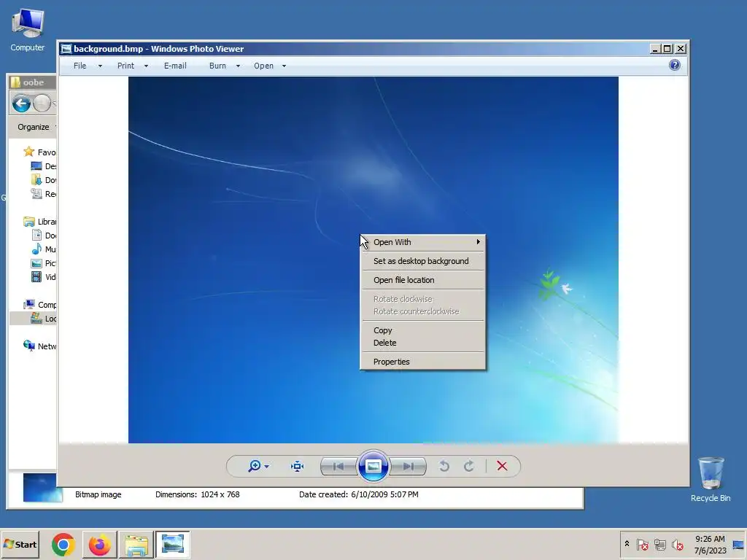Select Computer in Explorer sidebar
747x560 pixels.
coord(29,304)
